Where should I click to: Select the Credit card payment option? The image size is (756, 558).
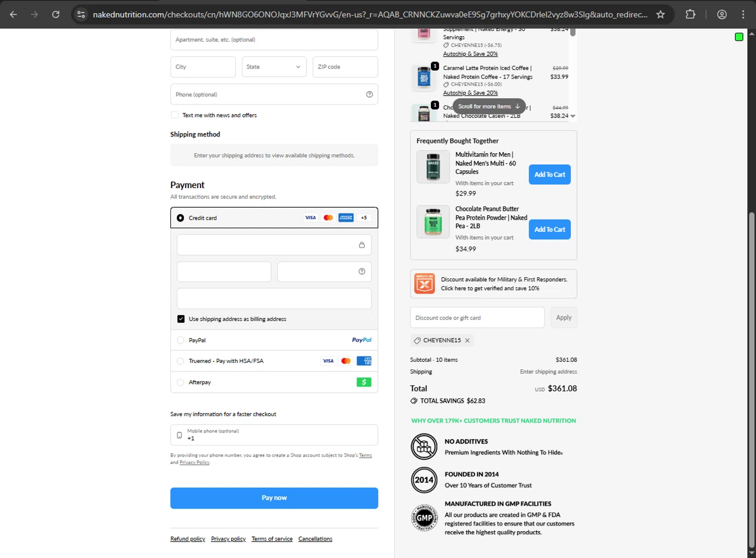pos(180,218)
